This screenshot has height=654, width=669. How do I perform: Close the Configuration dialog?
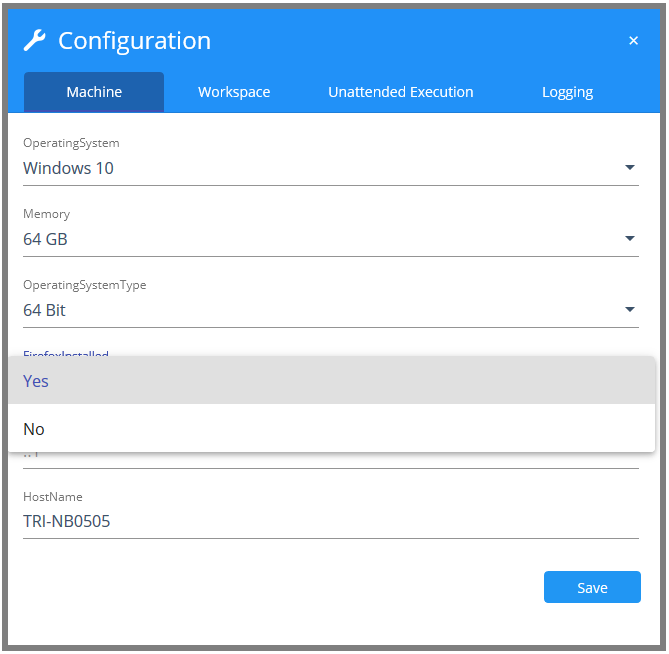633,41
